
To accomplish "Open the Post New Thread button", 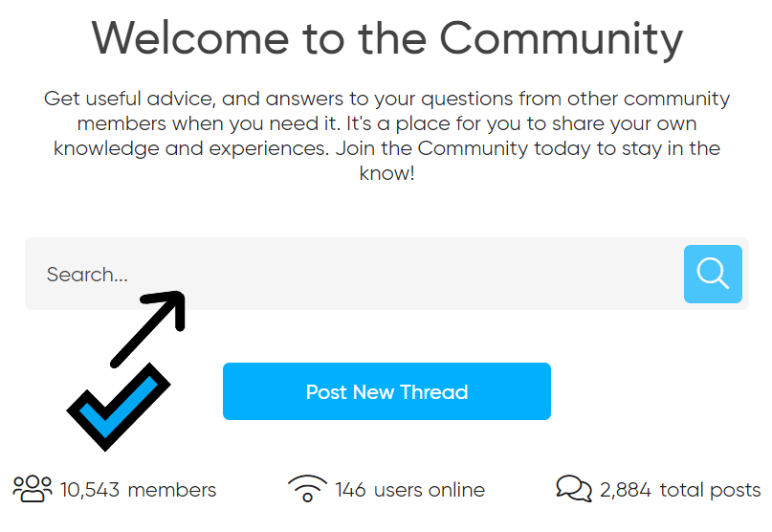I will [x=386, y=391].
